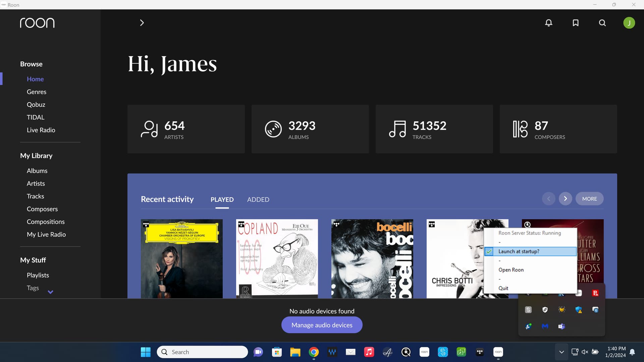Screen dimensions: 644x362
Task: Open Waves blue W taskbar icon
Action: 332,352
